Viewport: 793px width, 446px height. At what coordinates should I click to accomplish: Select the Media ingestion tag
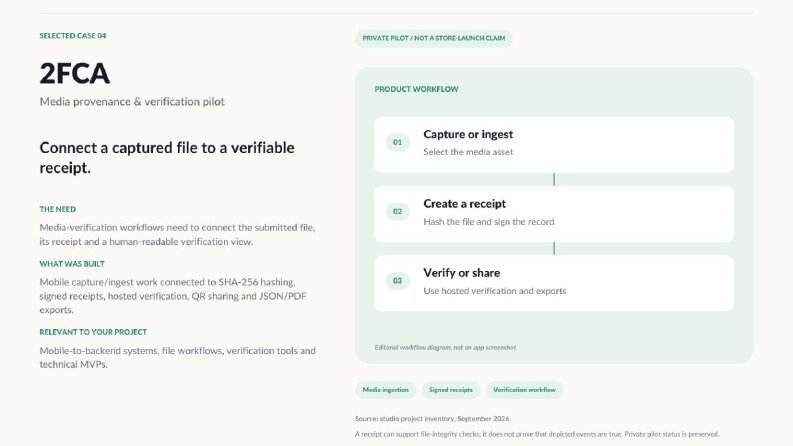[385, 390]
